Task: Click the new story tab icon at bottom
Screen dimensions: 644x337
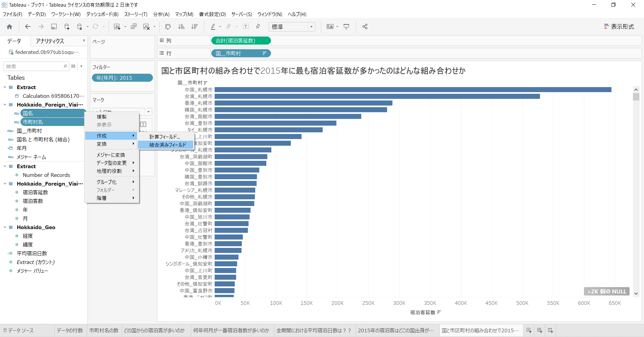Action: (x=550, y=330)
